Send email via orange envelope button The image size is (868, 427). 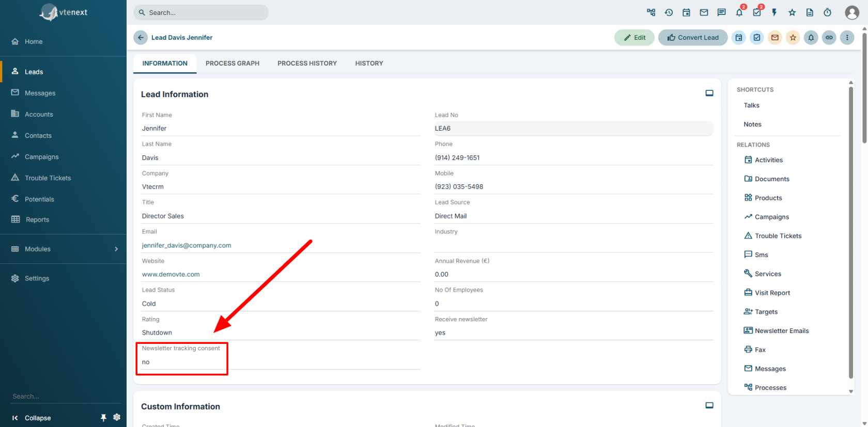tap(775, 38)
